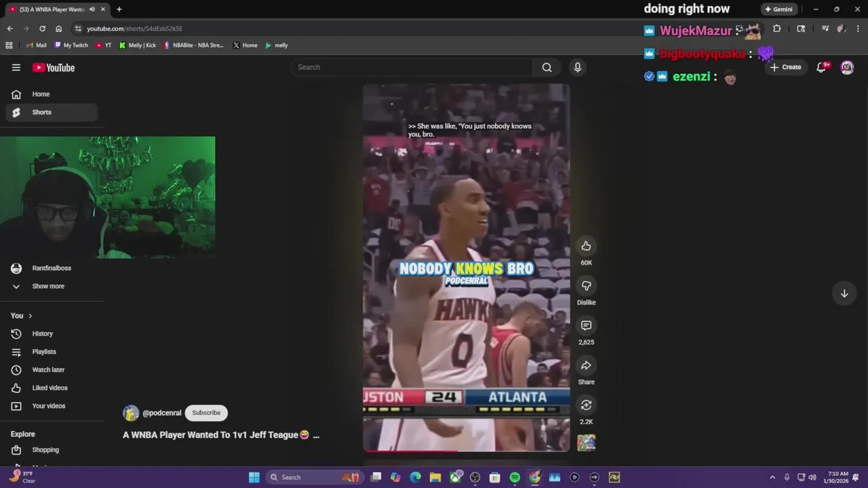
Task: Click the browser address bar URL
Action: pyautogui.click(x=134, y=28)
